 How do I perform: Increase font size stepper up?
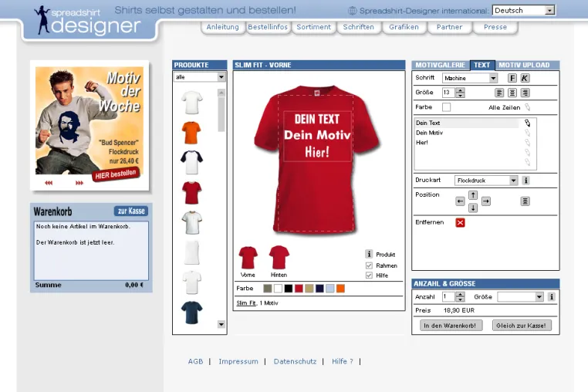(x=461, y=90)
